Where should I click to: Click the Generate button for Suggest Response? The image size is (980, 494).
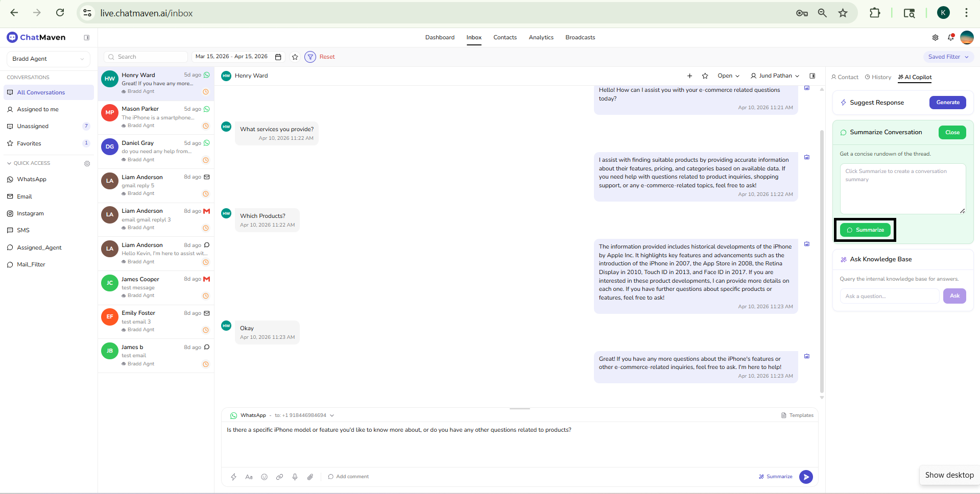click(947, 103)
